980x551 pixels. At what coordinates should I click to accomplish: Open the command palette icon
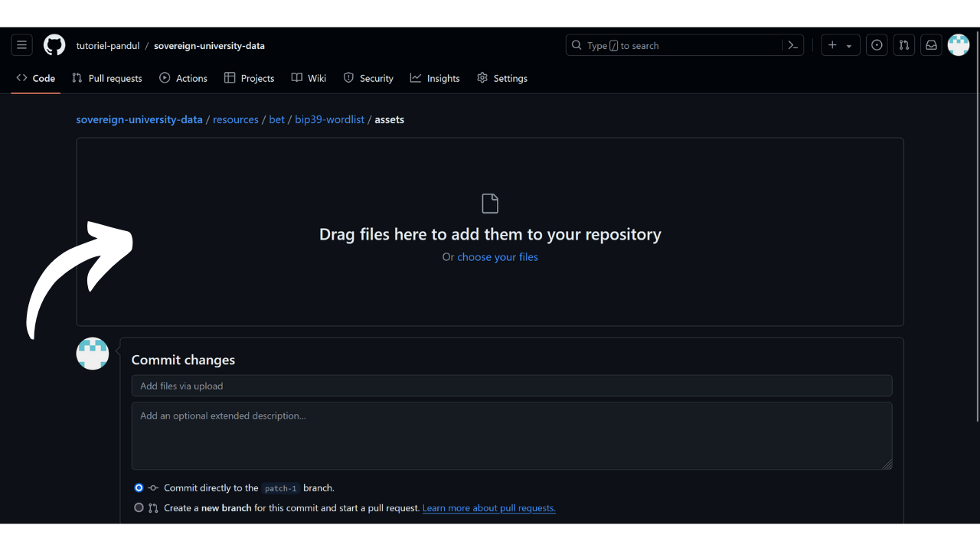coord(793,45)
